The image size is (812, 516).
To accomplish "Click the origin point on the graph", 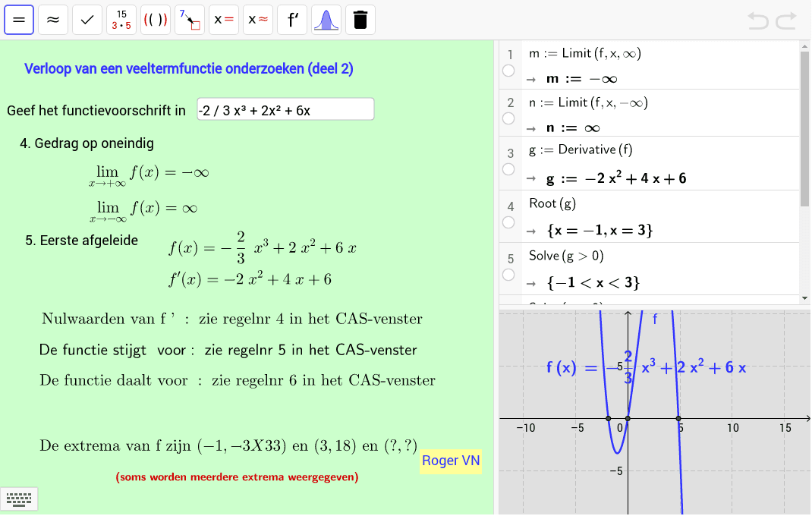I will (628, 418).
